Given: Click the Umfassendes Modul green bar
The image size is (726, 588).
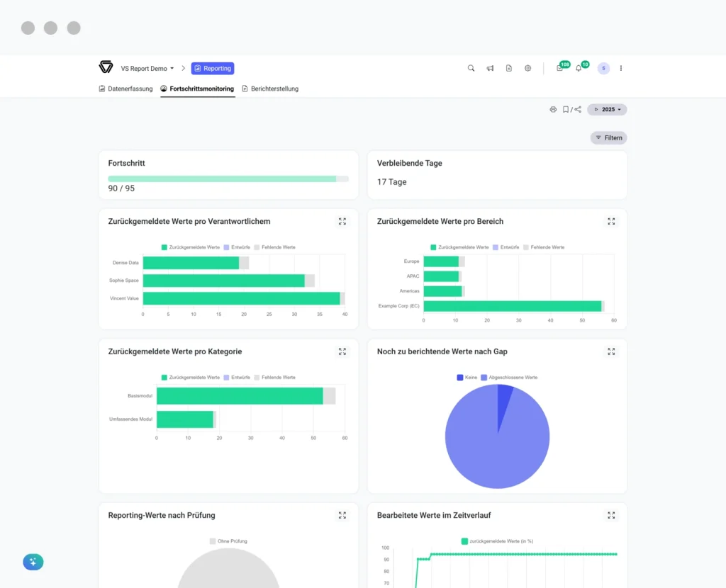Looking at the screenshot, I should pos(185,419).
